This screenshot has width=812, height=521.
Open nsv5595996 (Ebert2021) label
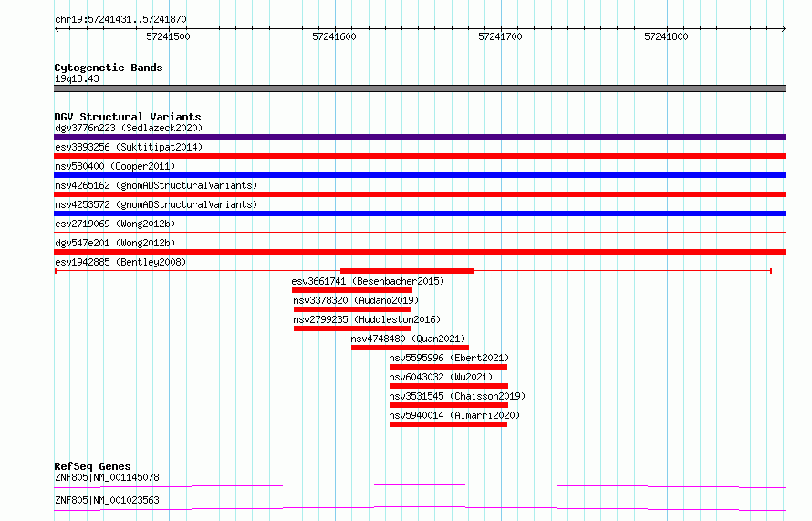pyautogui.click(x=449, y=358)
